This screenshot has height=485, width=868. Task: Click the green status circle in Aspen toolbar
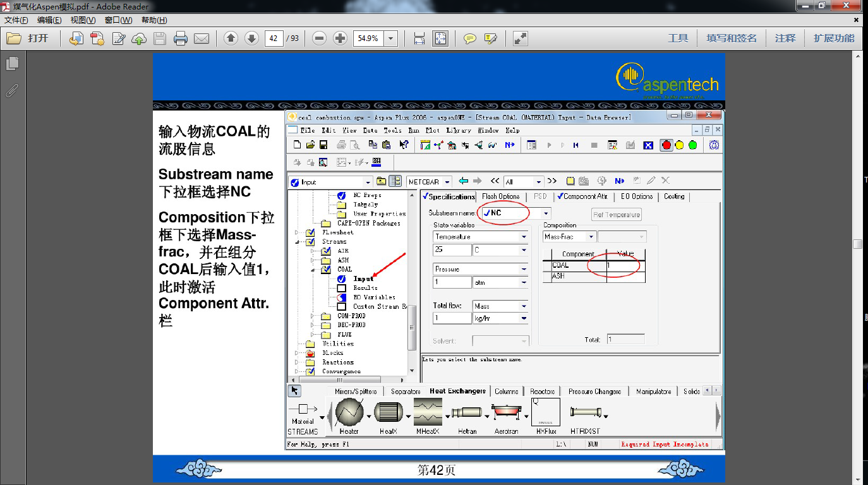(x=692, y=145)
